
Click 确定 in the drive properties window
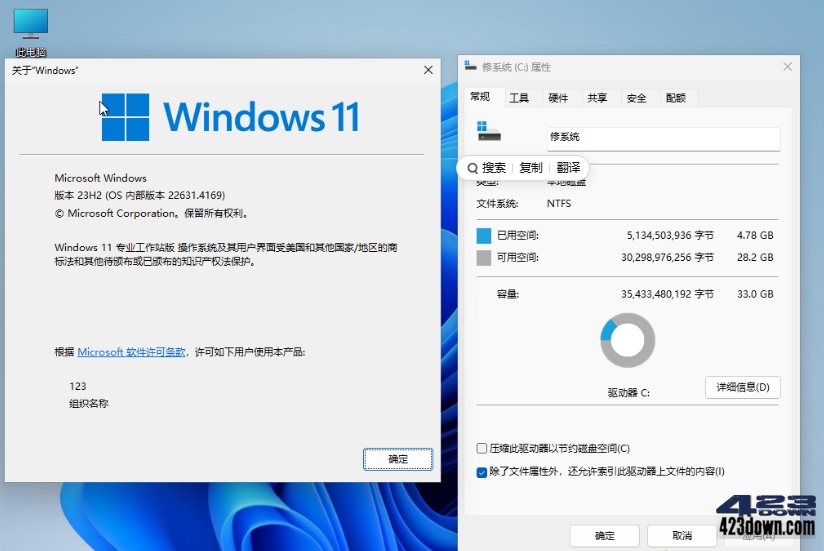click(604, 536)
